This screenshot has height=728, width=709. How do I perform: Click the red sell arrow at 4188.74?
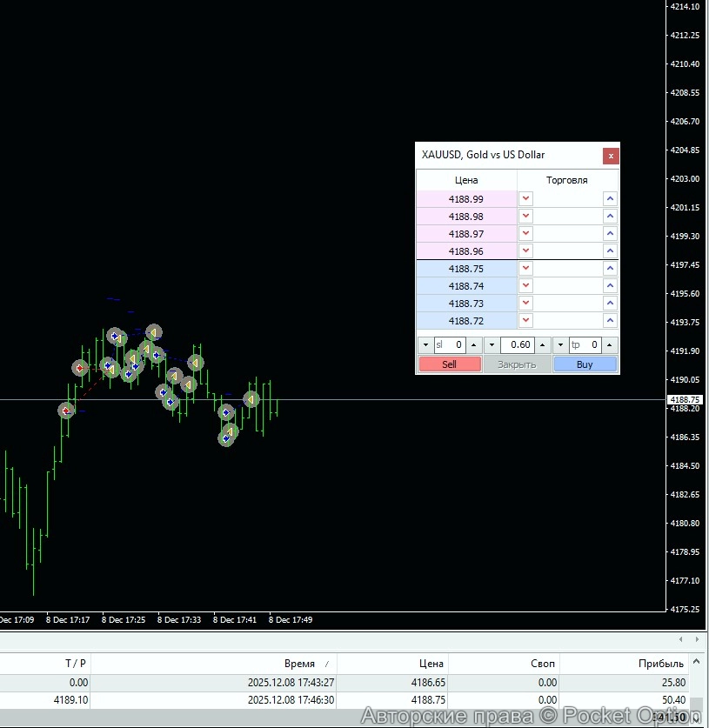click(x=525, y=286)
